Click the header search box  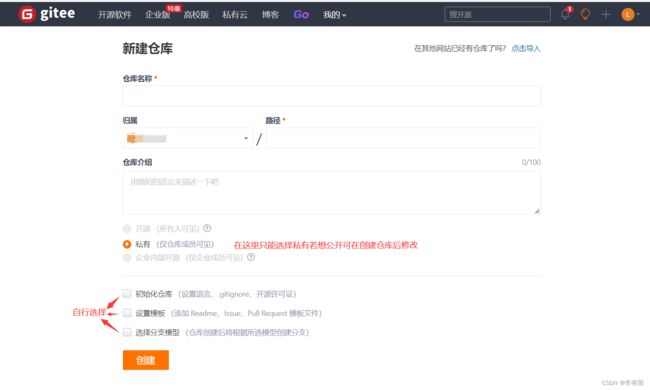pyautogui.click(x=497, y=15)
